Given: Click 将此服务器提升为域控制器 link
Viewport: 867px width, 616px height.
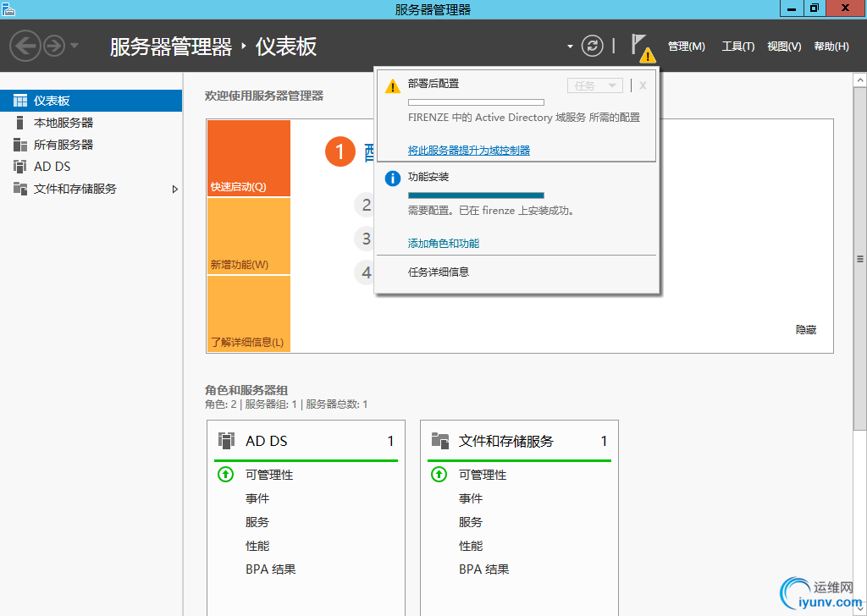Looking at the screenshot, I should [468, 151].
